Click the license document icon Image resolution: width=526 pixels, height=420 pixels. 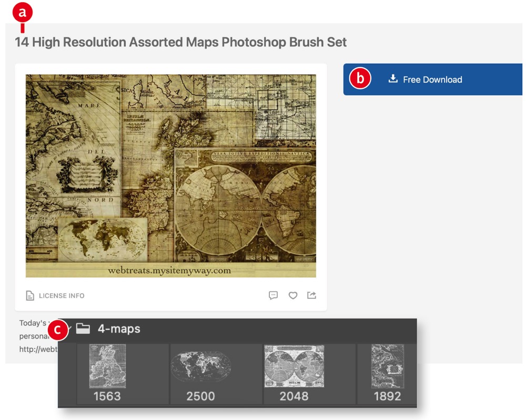tap(30, 295)
